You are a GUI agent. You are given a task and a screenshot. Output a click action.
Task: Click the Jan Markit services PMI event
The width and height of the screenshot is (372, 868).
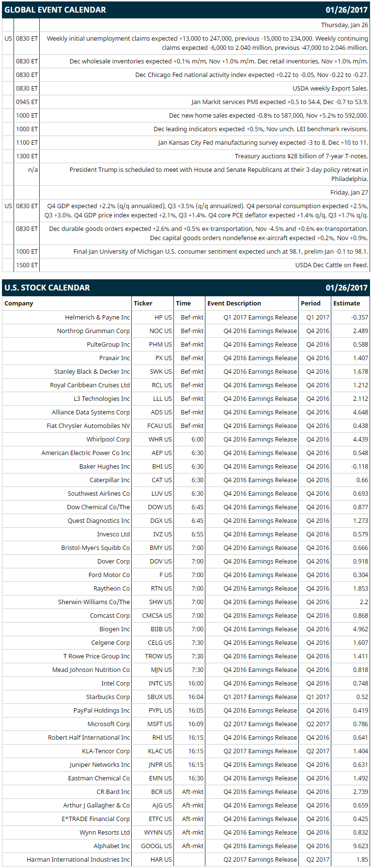pos(279,102)
